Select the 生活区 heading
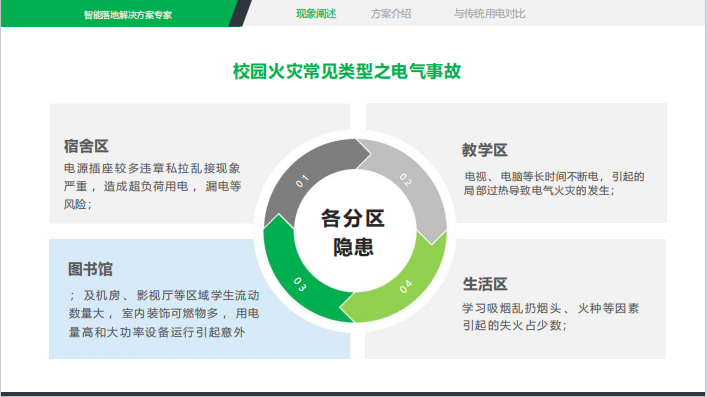The image size is (707, 397). point(485,284)
